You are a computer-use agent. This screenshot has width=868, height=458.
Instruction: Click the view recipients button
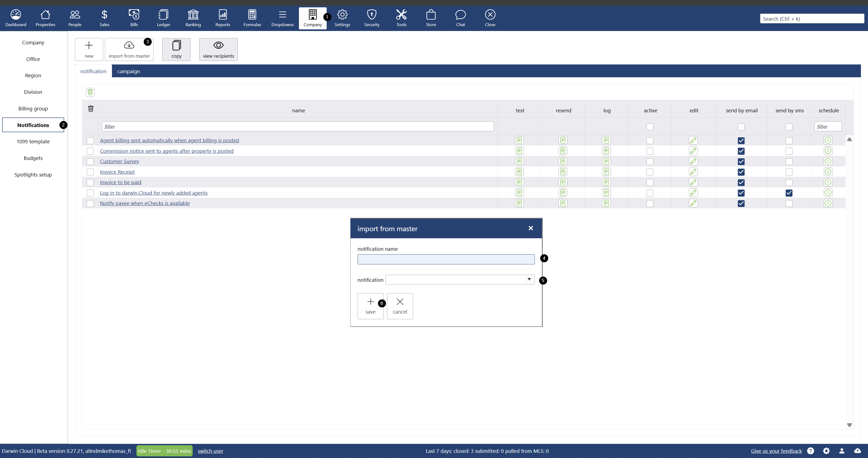click(x=218, y=49)
